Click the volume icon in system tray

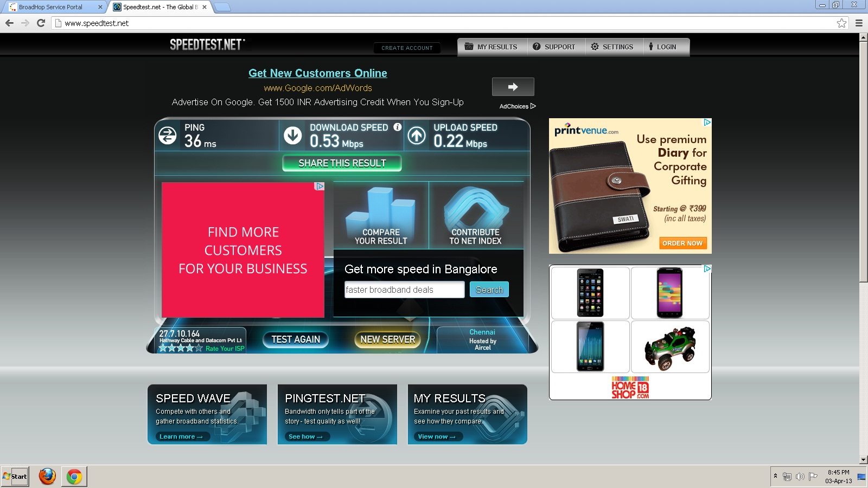coord(800,477)
